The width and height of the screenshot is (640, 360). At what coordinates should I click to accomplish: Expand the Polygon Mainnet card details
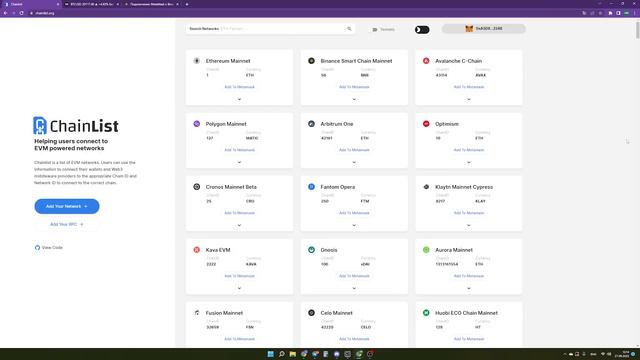tap(239, 162)
